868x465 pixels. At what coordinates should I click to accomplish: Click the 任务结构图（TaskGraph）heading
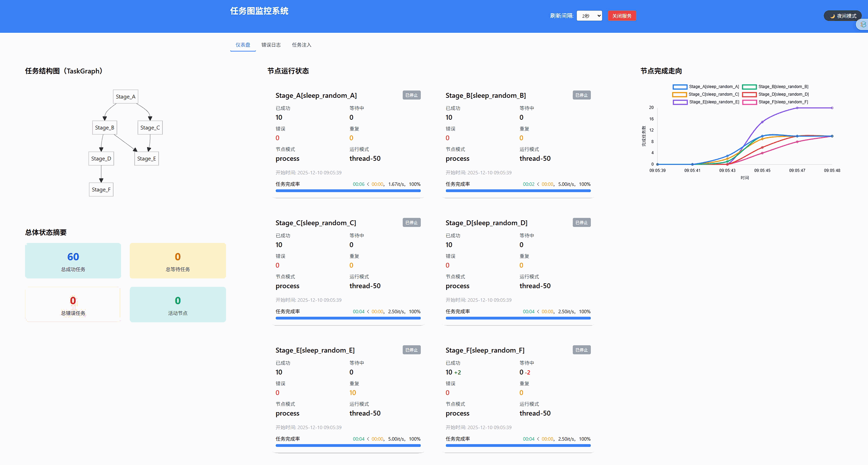point(64,71)
